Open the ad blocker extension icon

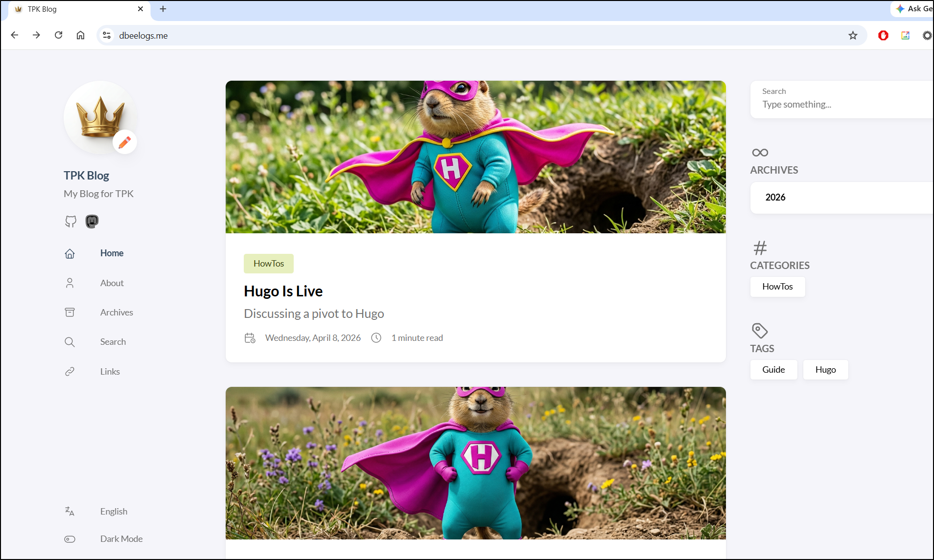883,35
